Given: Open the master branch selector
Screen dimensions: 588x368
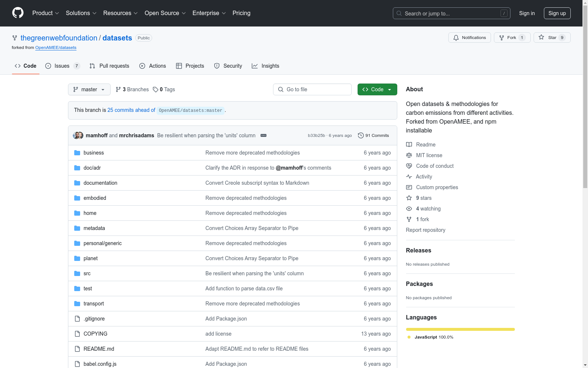Looking at the screenshot, I should (89, 89).
